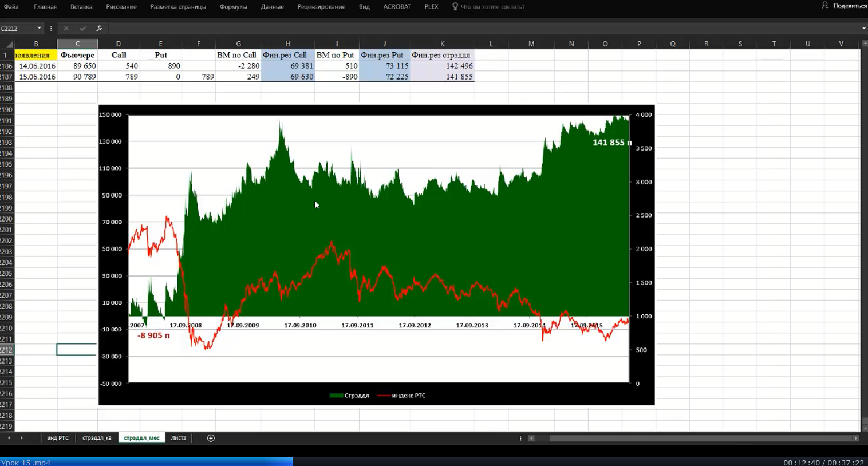Click the sheet tabs scroll-right arrow
Screen dimensions: 868x466
coord(21,438)
